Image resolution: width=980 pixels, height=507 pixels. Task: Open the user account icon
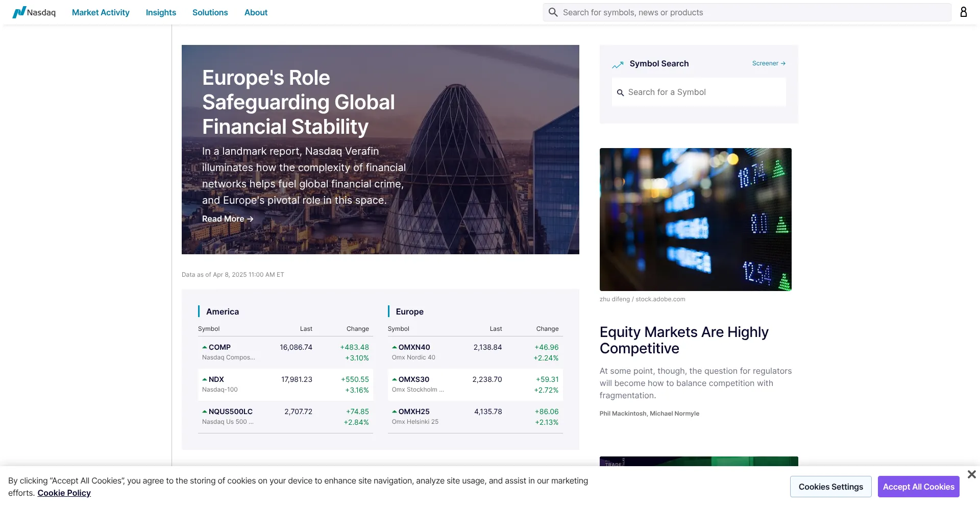(964, 12)
